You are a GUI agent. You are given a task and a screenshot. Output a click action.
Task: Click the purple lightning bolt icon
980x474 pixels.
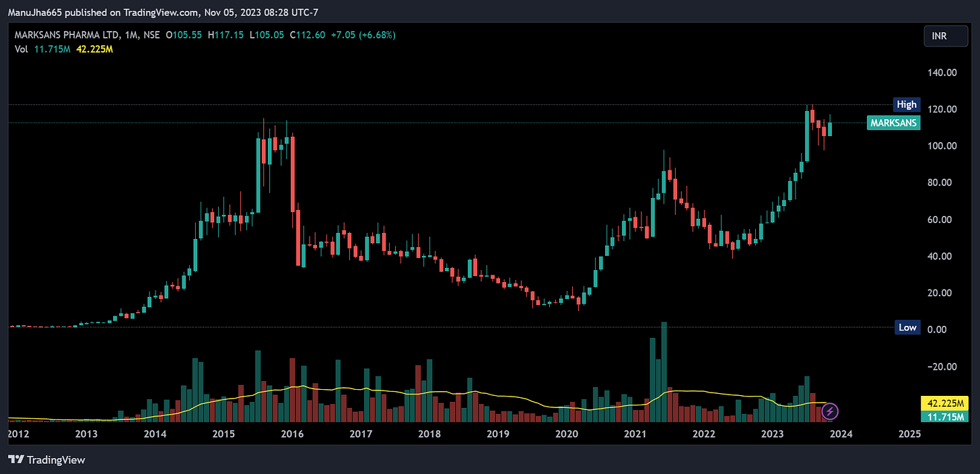(830, 410)
